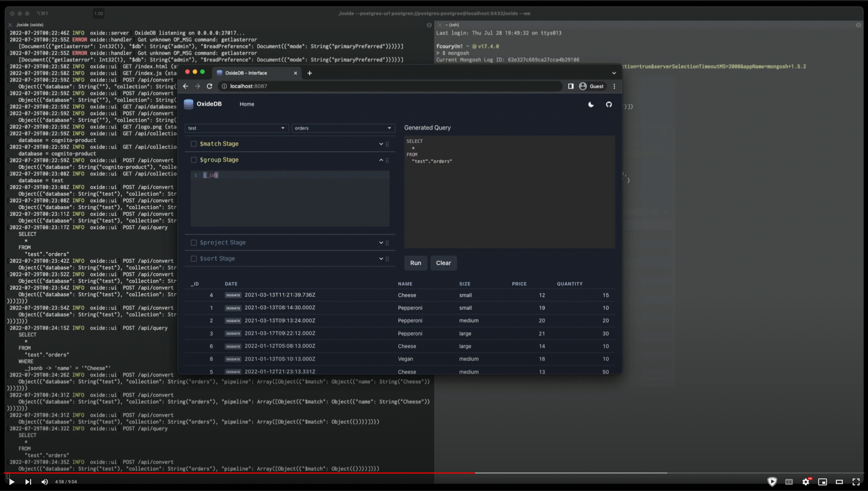Toggle dark mode moon icon

click(591, 105)
